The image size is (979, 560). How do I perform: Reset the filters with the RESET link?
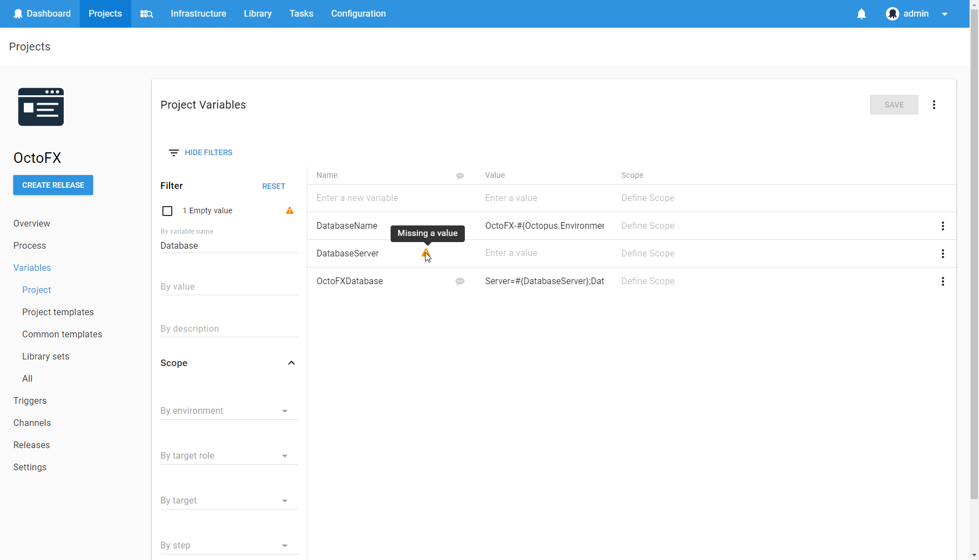coord(274,186)
